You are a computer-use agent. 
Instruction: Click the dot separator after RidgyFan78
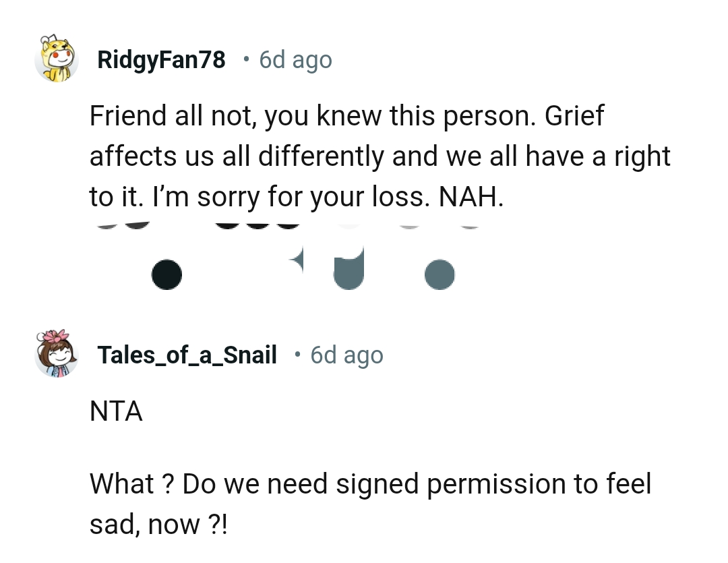click(x=247, y=60)
